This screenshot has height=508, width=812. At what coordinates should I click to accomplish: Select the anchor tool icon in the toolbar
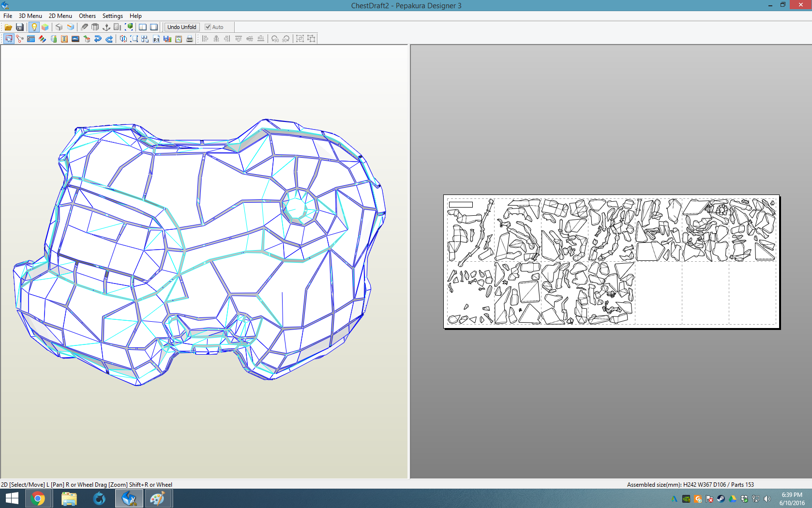click(x=106, y=27)
